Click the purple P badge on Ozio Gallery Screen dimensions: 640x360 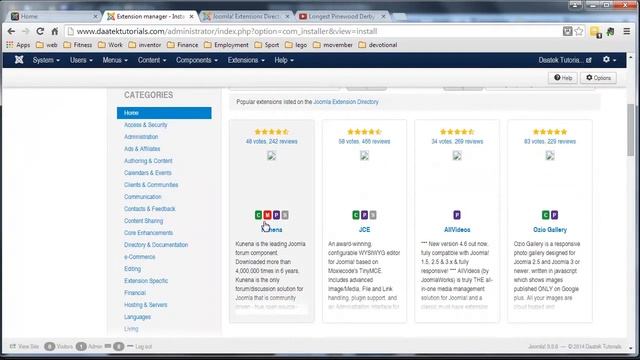coord(554,215)
